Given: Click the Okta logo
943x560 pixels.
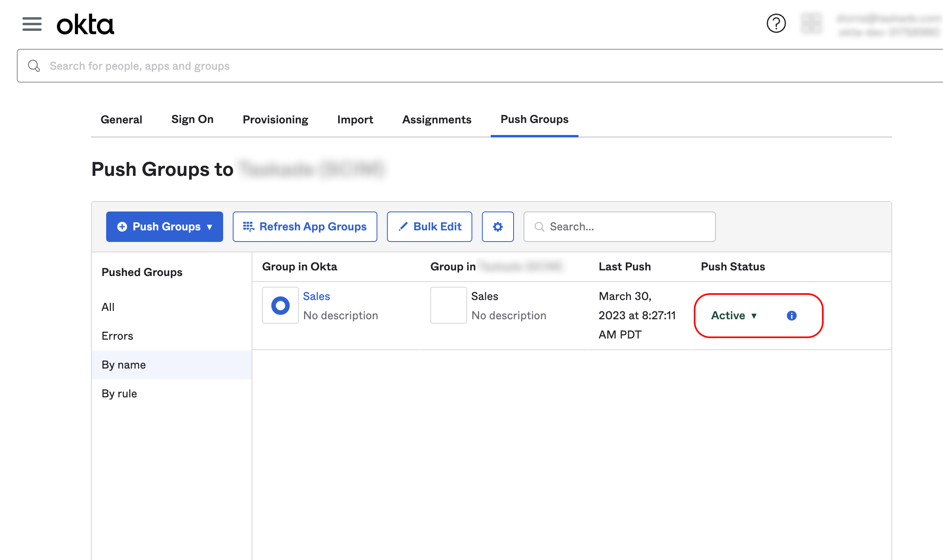Looking at the screenshot, I should 85,25.
